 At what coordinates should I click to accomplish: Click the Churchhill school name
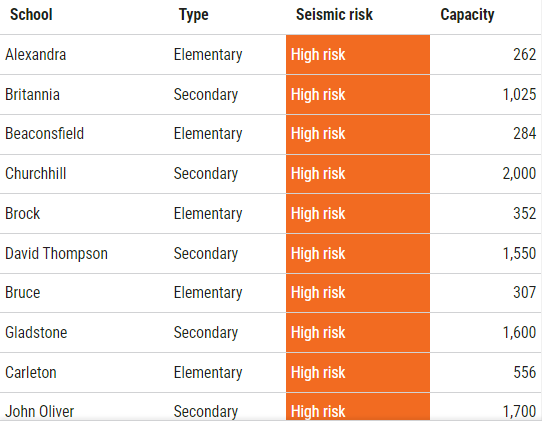pyautogui.click(x=36, y=174)
